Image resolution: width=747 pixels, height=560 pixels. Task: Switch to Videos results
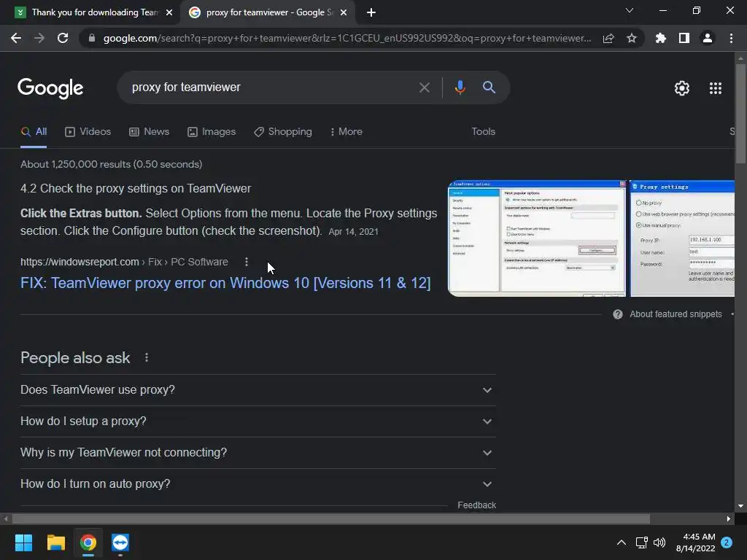click(88, 132)
